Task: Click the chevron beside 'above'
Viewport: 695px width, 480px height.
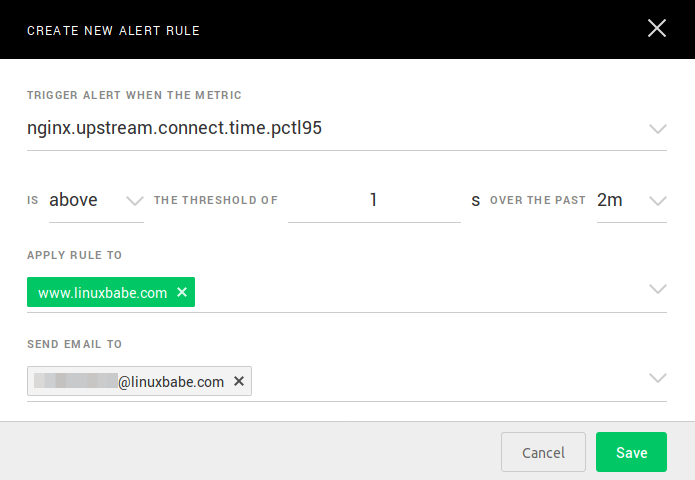Action: [x=135, y=200]
